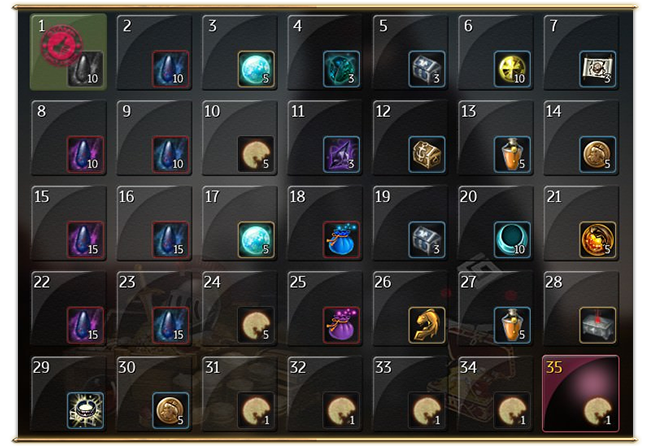Click the purple crystal shard on day 11
The image size is (650, 447).
click(341, 154)
